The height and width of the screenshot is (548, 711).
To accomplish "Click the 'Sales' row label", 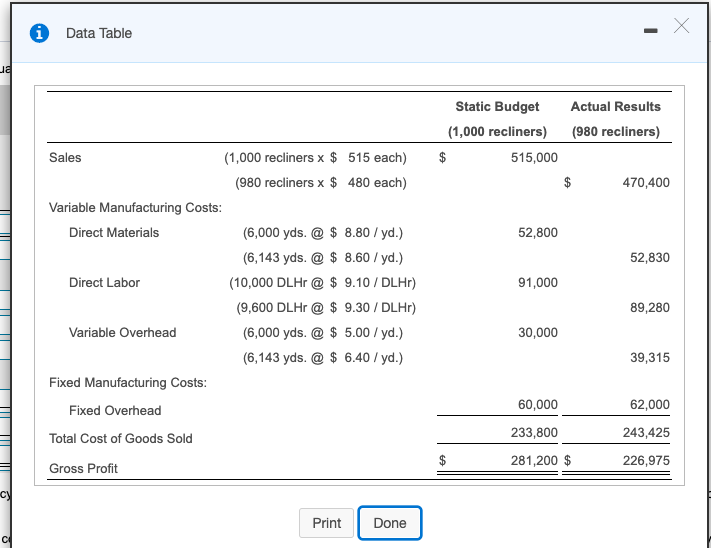I will [x=65, y=158].
